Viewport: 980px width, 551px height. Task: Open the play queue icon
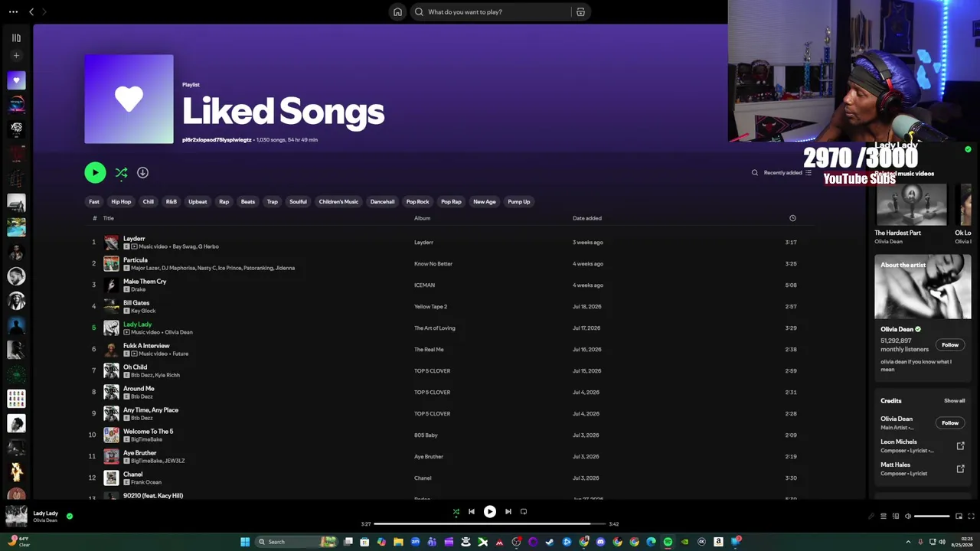(x=883, y=517)
